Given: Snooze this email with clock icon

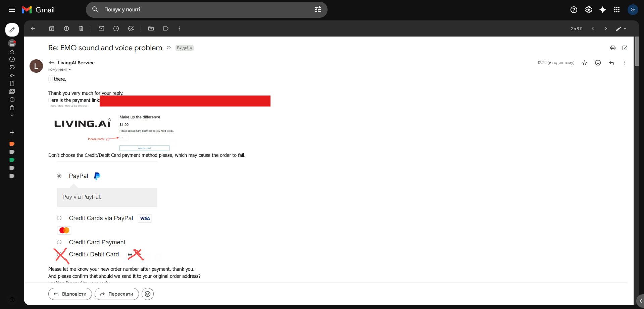Looking at the screenshot, I should (116, 28).
